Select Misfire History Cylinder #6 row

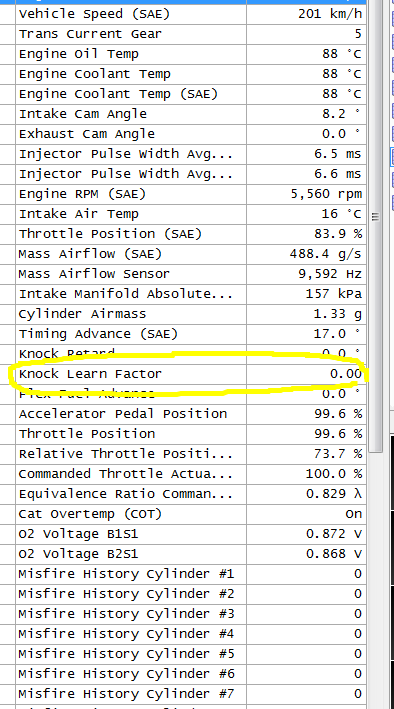[191, 674]
